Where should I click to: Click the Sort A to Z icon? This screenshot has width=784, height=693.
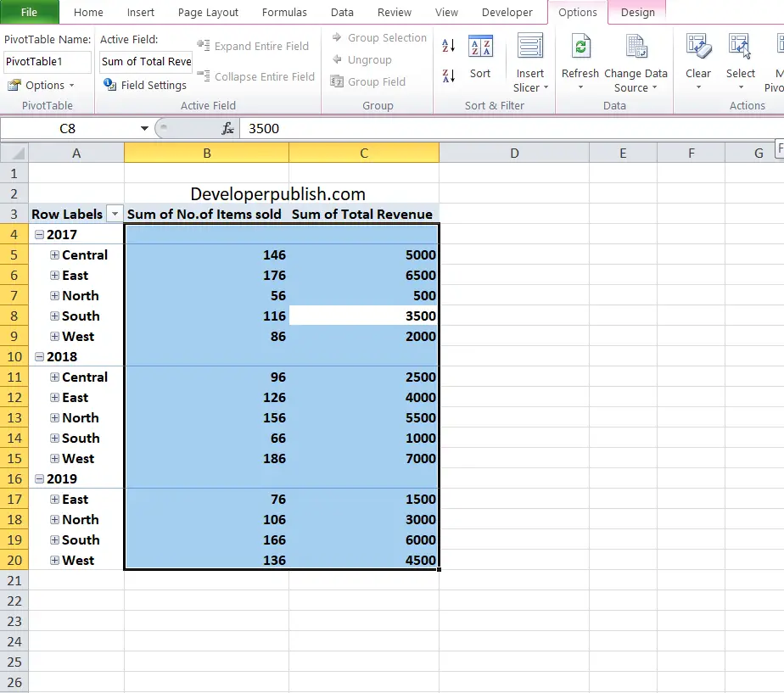pos(449,46)
